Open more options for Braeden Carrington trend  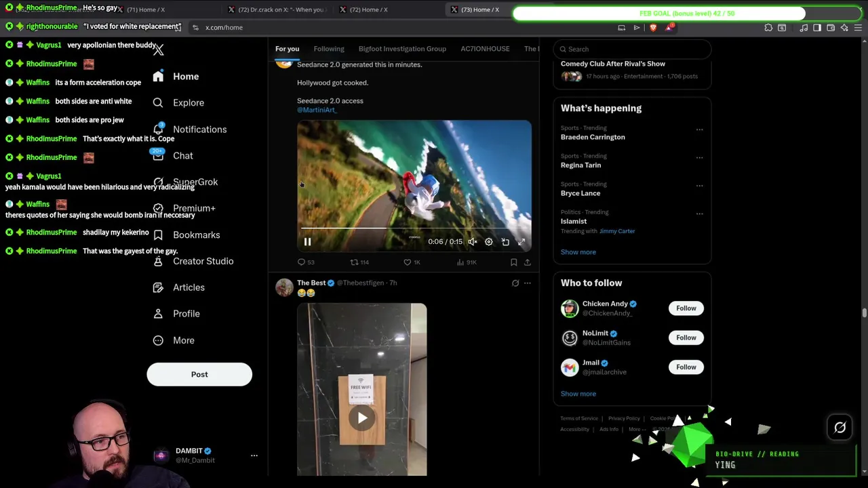tap(699, 129)
